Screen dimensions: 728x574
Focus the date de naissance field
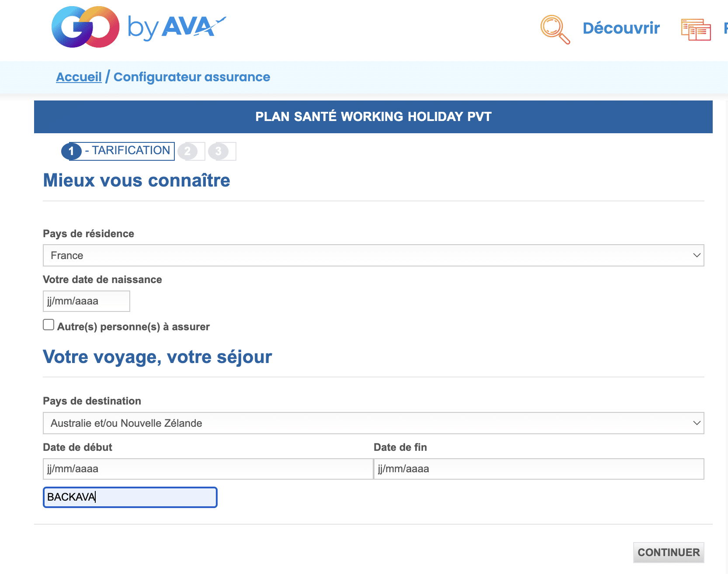click(86, 301)
